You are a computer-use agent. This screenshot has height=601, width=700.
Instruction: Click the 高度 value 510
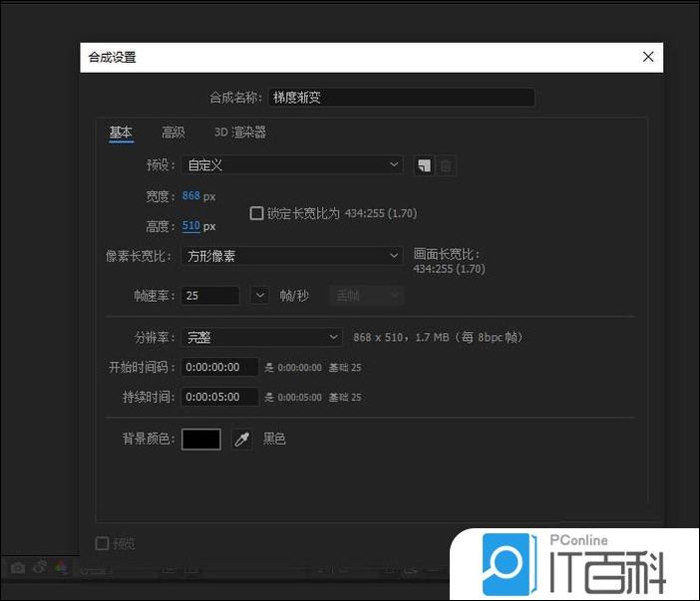(191, 226)
